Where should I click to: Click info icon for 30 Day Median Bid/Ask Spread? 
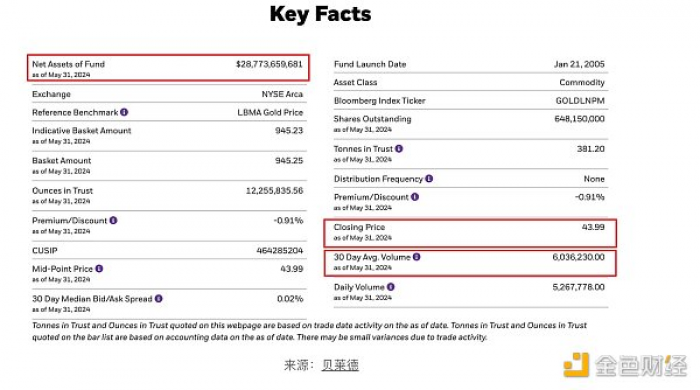[x=158, y=299]
